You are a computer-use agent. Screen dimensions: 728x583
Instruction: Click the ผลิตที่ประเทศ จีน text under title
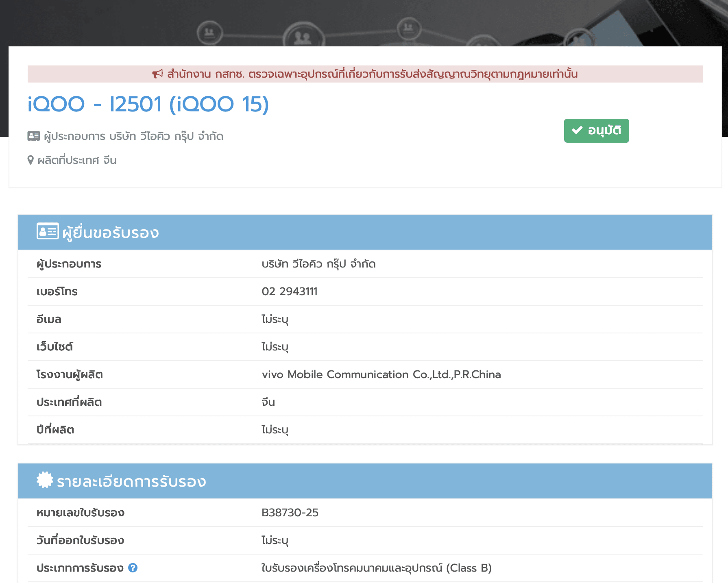77,160
